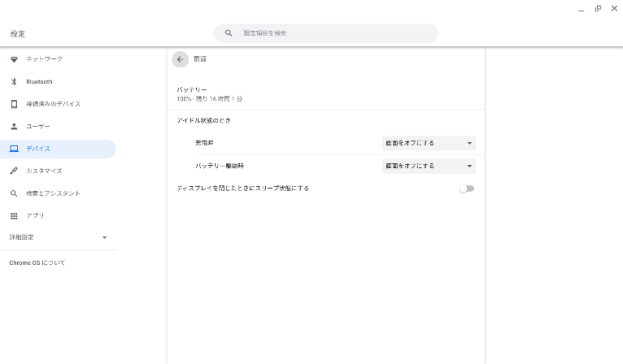Viewport: 623px width, 364px height.
Task: Toggle sleep when display lid is closed
Action: (x=466, y=189)
